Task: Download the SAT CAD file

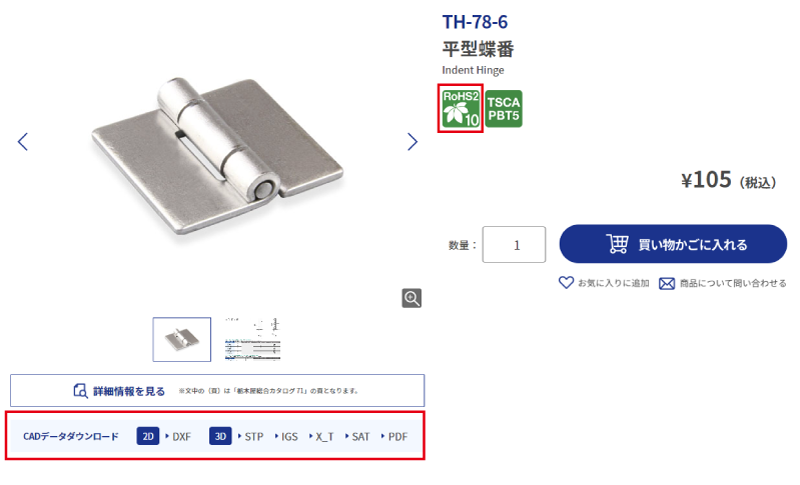Action: 360,437
